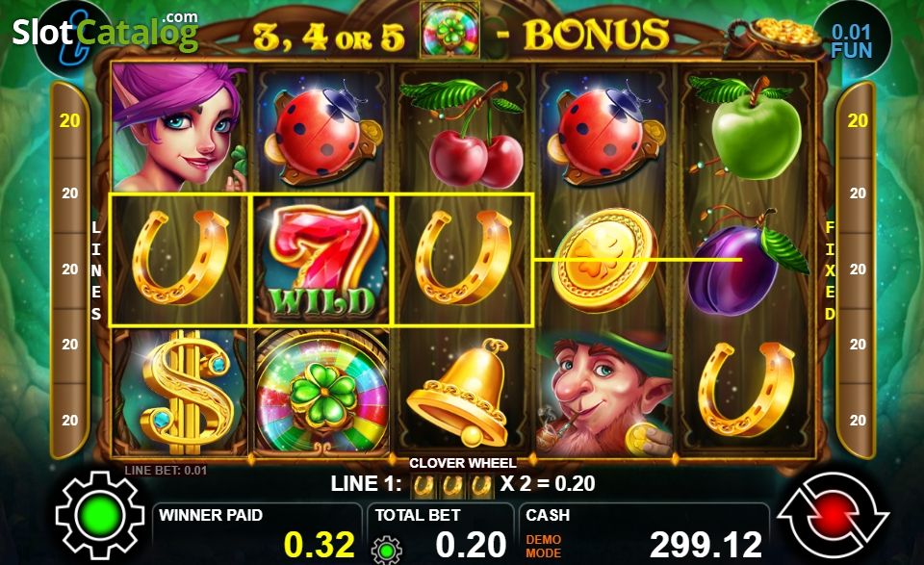Viewport: 924px width, 565px height.
Task: Click the purple-haired fairy symbol
Action: click(179, 128)
